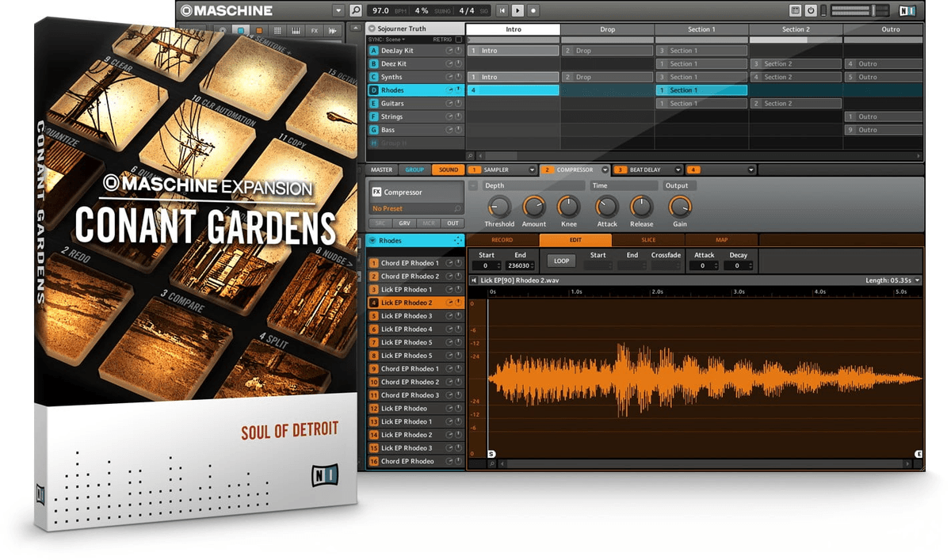Open the RECORD sampling tab
Screen dimensions: 951x560
502,240
